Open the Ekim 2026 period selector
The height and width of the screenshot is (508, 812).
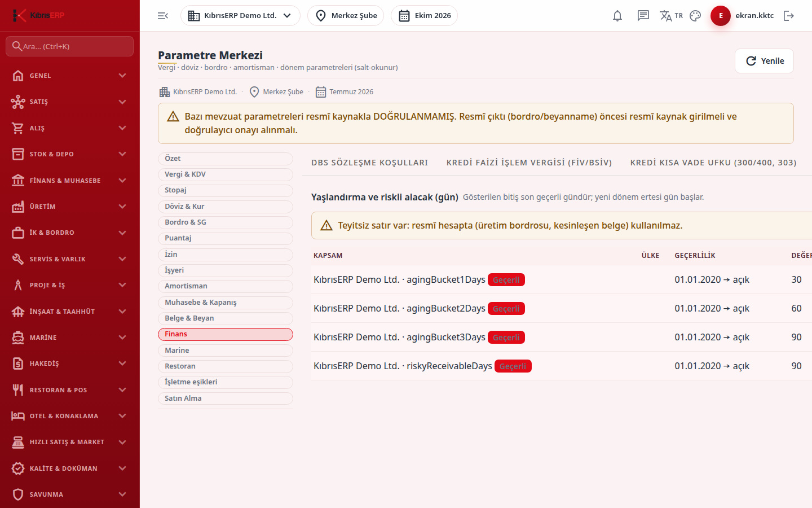pyautogui.click(x=424, y=16)
